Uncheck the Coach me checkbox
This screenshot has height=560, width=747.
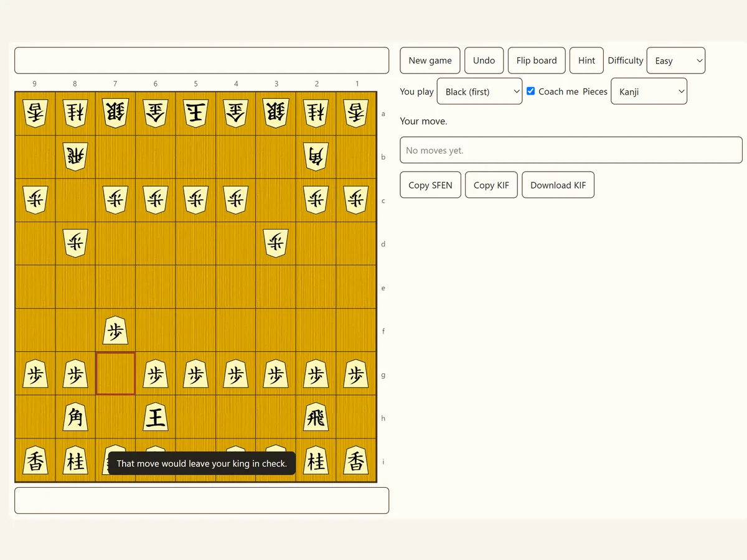(530, 91)
